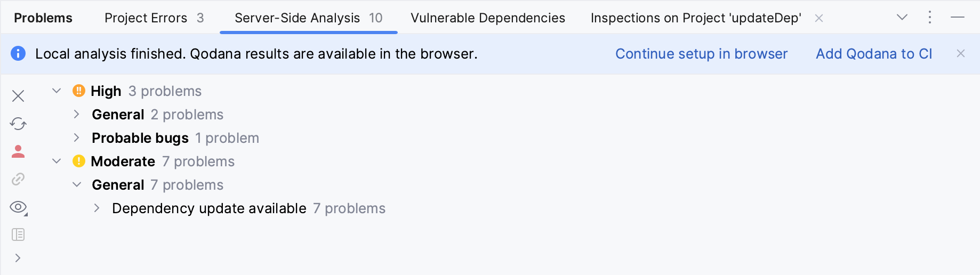Click the X icon in left sidebar

tap(18, 96)
